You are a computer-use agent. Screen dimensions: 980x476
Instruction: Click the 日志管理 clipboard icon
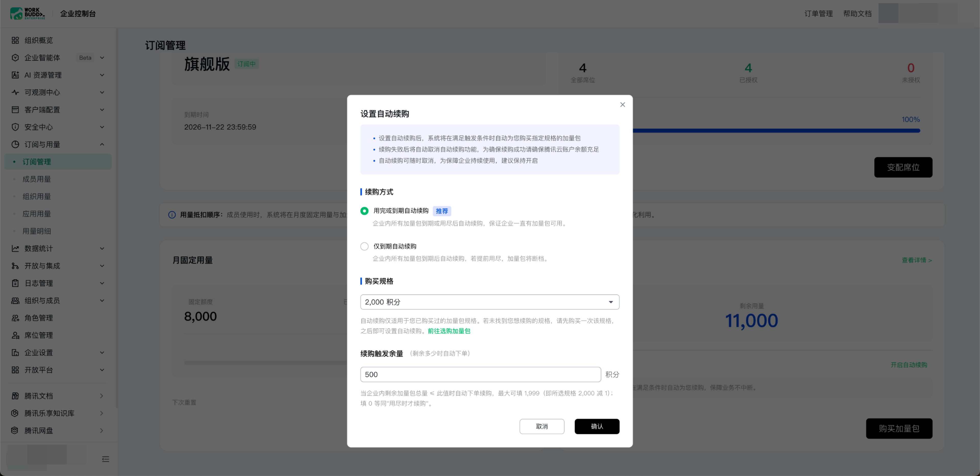[x=15, y=283]
